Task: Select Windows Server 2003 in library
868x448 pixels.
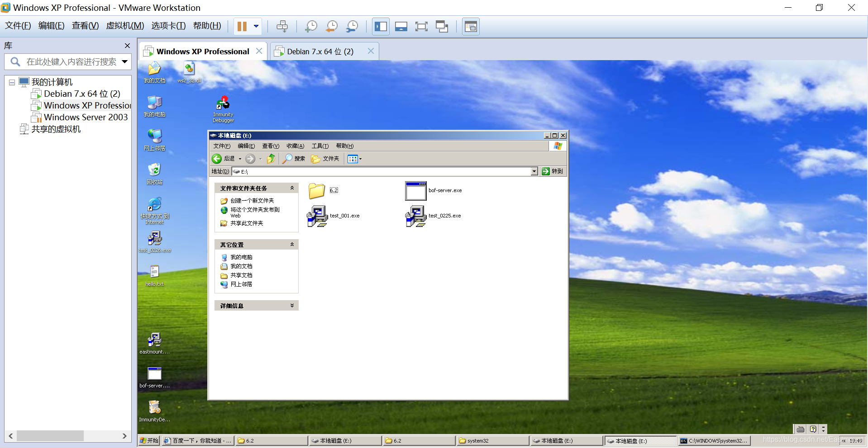Action: coord(86,118)
